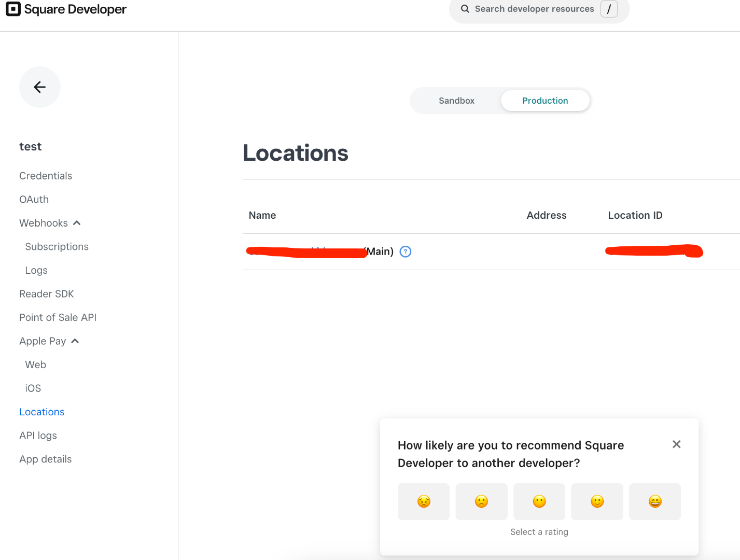Select the grinning emoji rating
This screenshot has width=740, height=560.
click(655, 501)
